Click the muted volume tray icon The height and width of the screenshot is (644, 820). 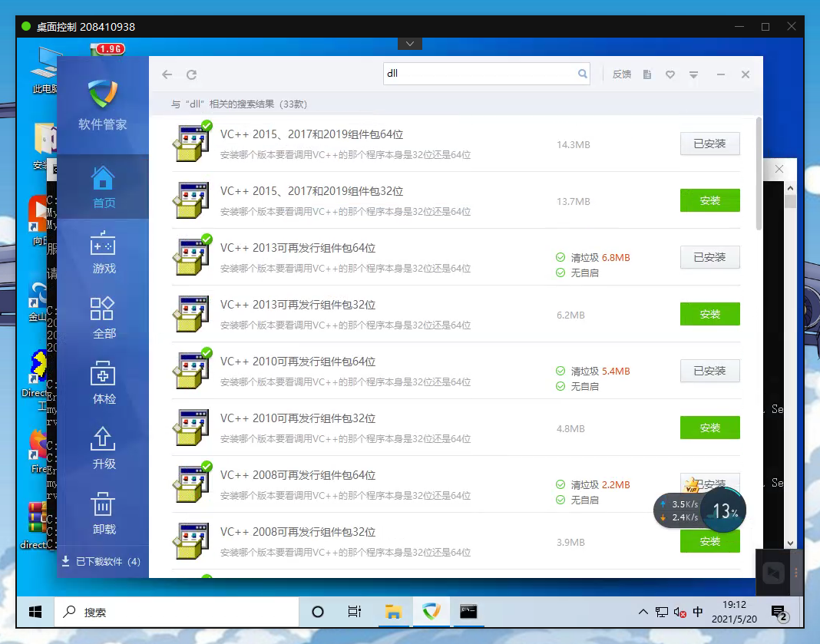pos(679,612)
